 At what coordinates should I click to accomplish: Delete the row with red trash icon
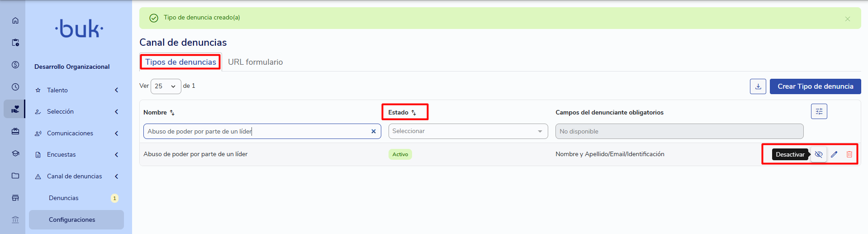tap(849, 154)
